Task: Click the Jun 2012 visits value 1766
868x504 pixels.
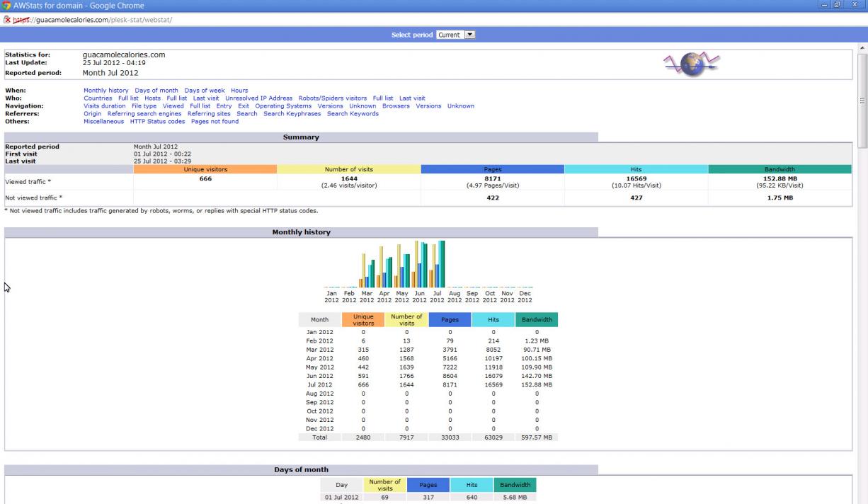Action: coord(406,376)
